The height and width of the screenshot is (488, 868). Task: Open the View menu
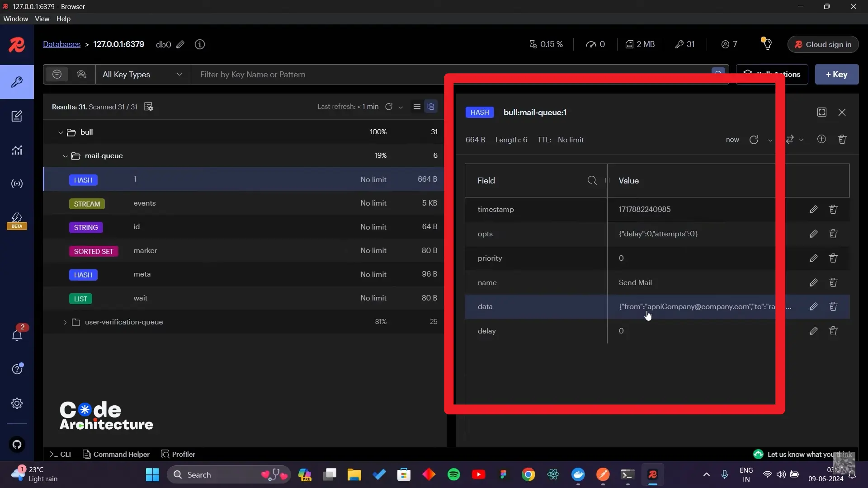42,19
